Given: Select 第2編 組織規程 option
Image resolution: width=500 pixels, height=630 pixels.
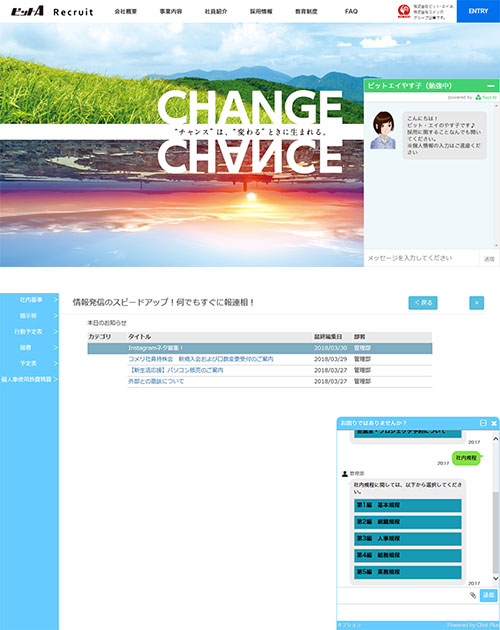Looking at the screenshot, I should 408,522.
